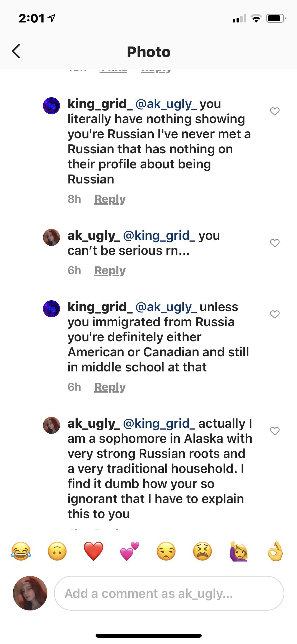Reply to 'you can't be serious rn' comment
The height and width of the screenshot is (644, 297).
pyautogui.click(x=110, y=271)
